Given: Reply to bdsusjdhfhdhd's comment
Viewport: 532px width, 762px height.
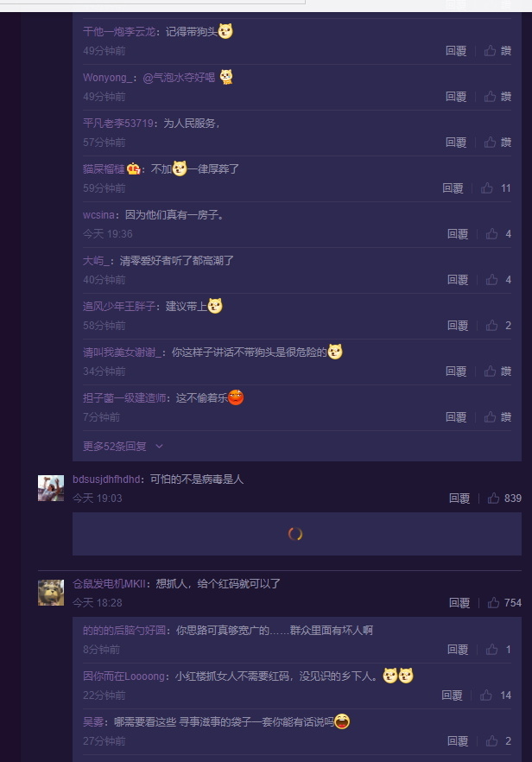Looking at the screenshot, I should 459,498.
